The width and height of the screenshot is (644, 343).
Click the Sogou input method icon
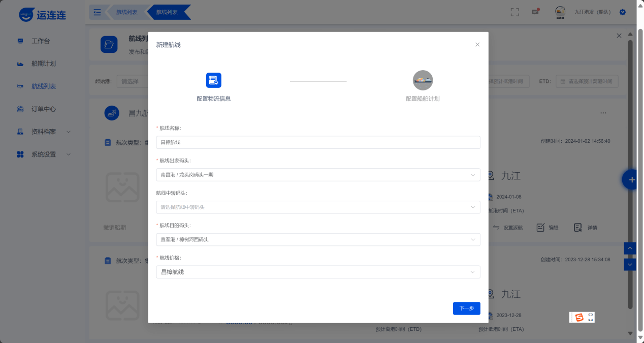click(x=579, y=318)
